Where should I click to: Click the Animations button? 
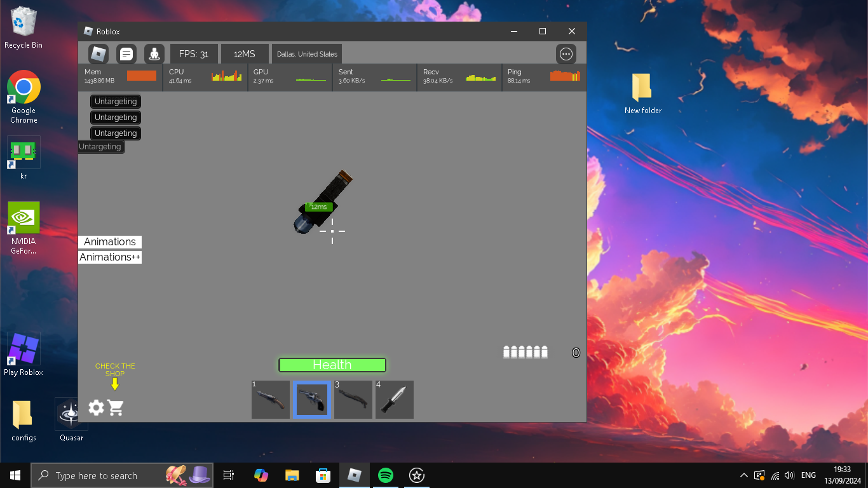click(110, 241)
